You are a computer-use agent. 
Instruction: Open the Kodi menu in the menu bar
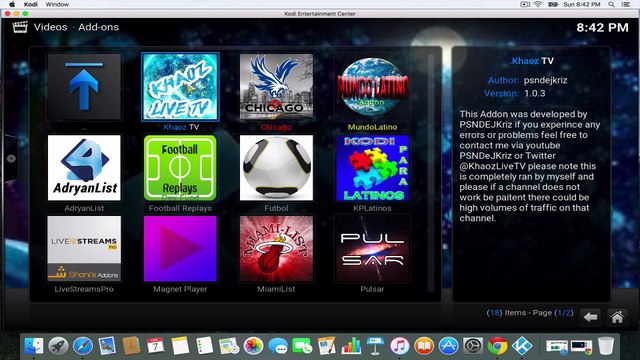[x=31, y=4]
